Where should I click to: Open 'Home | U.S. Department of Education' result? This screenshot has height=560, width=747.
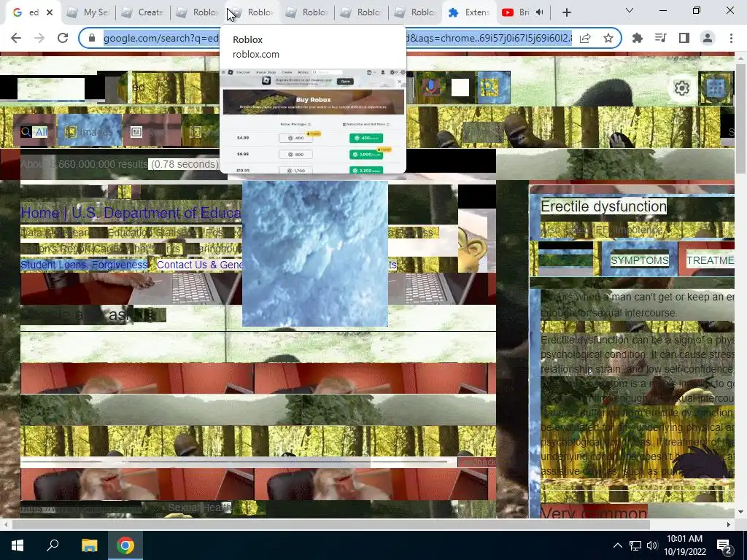coord(131,213)
